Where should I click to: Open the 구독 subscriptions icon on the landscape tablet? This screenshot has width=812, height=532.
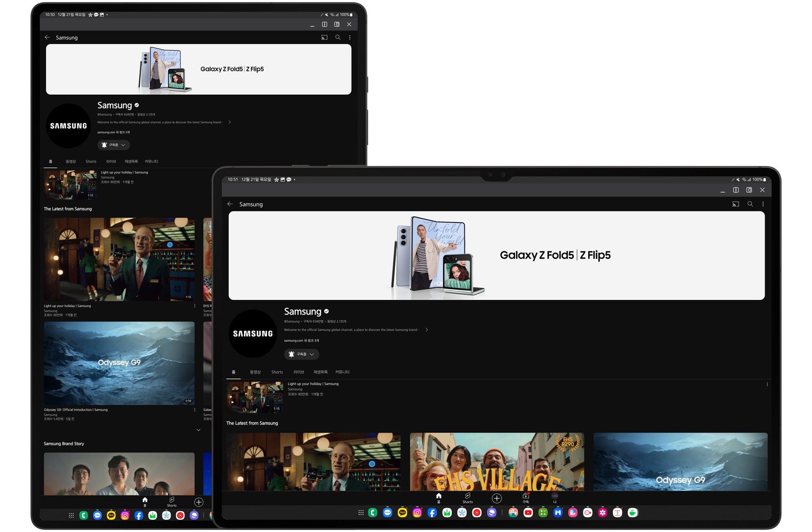coord(526,498)
